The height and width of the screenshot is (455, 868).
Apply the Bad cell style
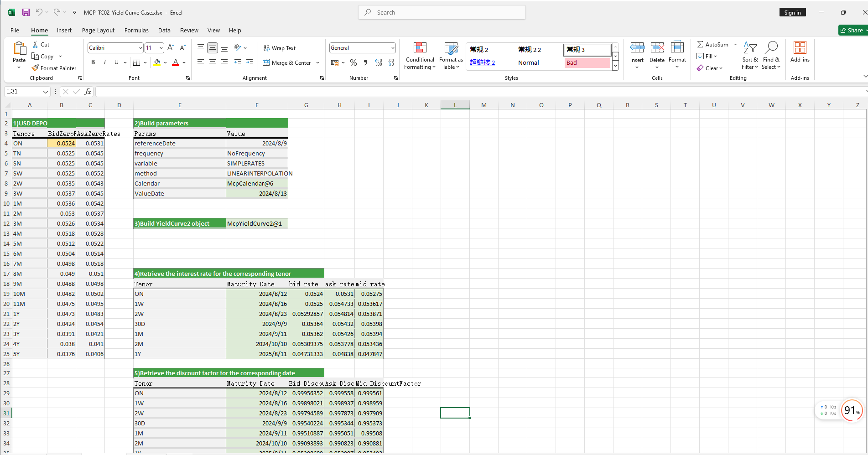(587, 63)
